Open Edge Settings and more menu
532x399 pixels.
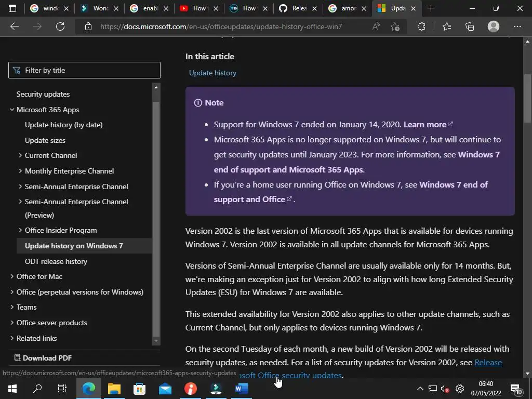point(517,26)
